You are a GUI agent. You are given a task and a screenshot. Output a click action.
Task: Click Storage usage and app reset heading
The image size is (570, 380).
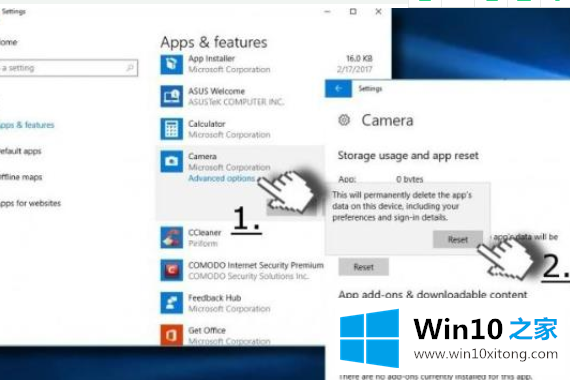coord(408,156)
